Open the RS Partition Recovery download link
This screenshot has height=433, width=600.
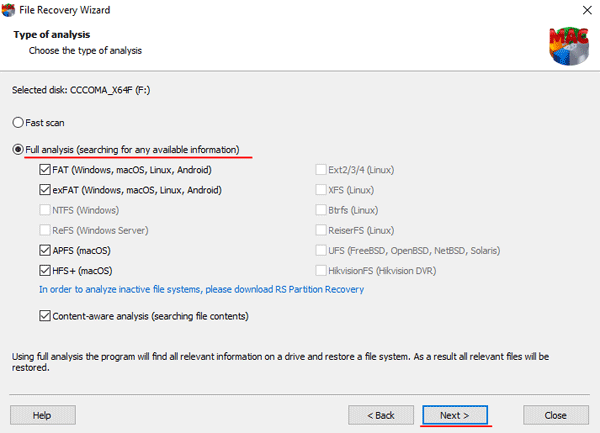(x=201, y=290)
